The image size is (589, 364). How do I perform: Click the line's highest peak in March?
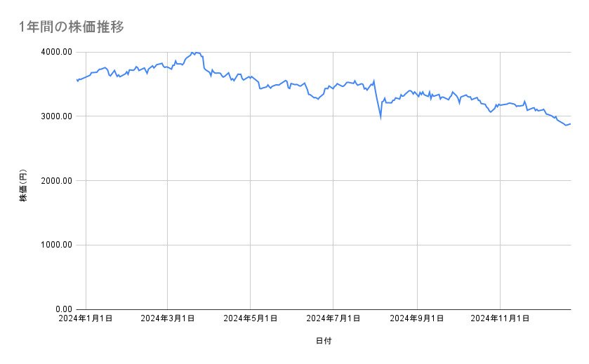pos(193,52)
